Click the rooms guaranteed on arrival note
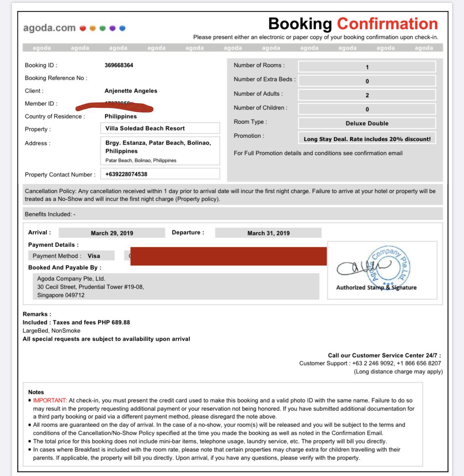The height and width of the screenshot is (476, 464). coord(219,429)
